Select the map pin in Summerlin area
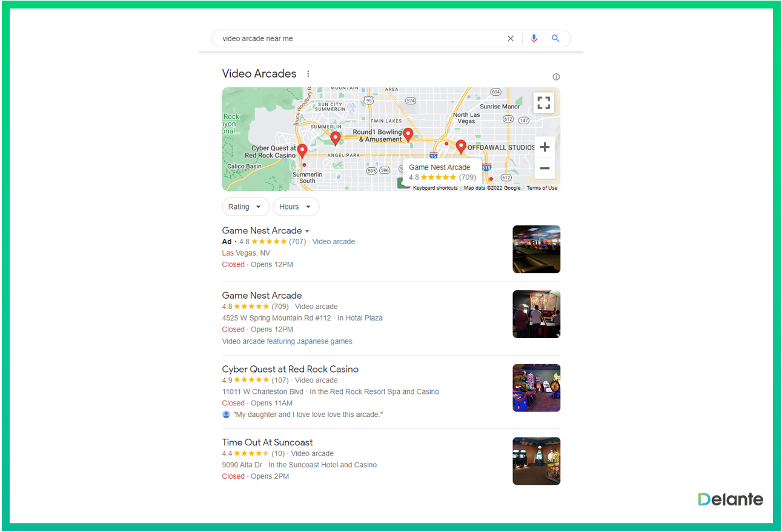Image resolution: width=782 pixels, height=532 pixels. tap(336, 139)
